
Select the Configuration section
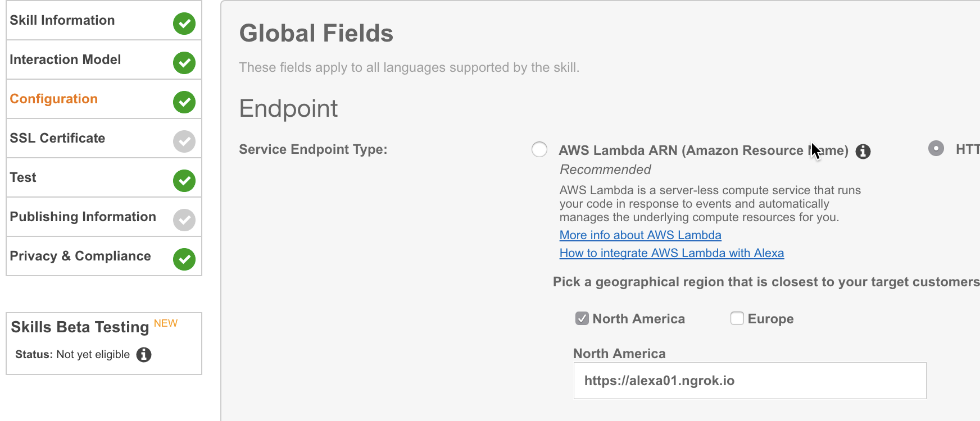[x=104, y=99]
